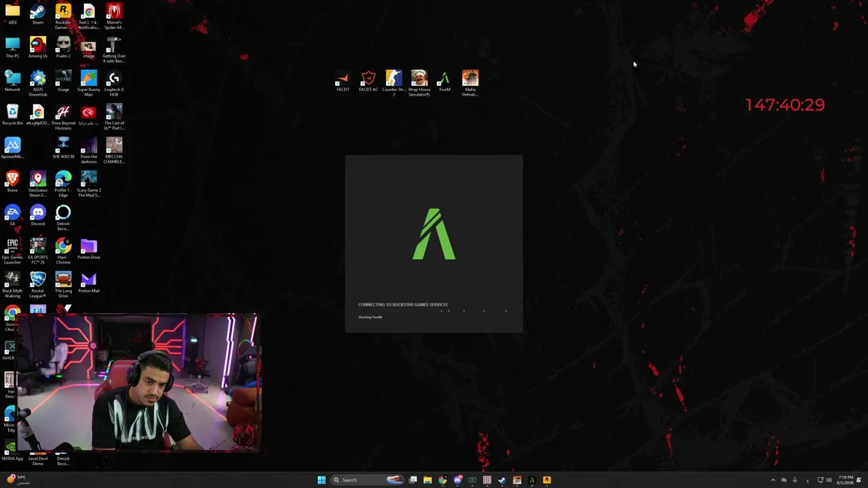
Task: Launch Steam from the desktop shortcut
Action: (x=38, y=15)
